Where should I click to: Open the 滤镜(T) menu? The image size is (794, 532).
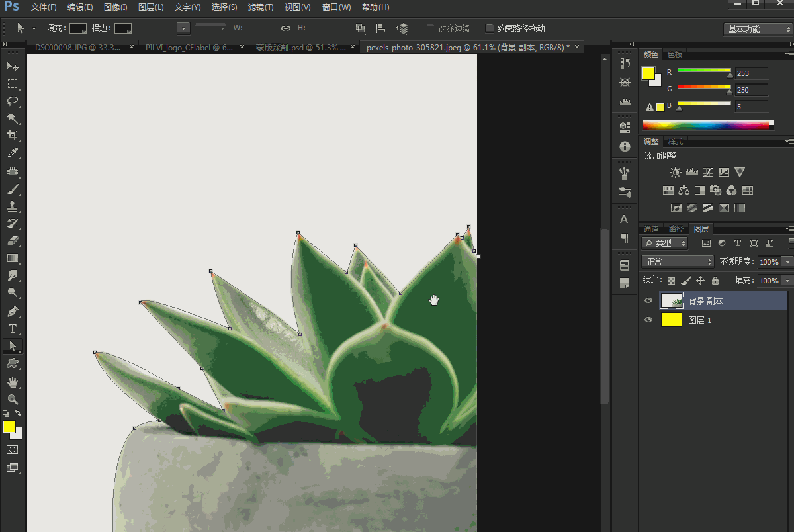coord(260,7)
